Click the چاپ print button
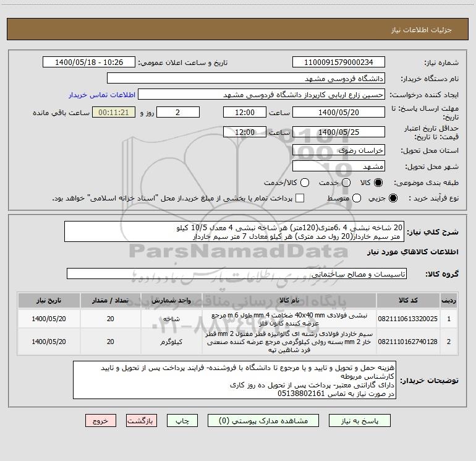The width and height of the screenshot is (476, 461). pos(182,421)
